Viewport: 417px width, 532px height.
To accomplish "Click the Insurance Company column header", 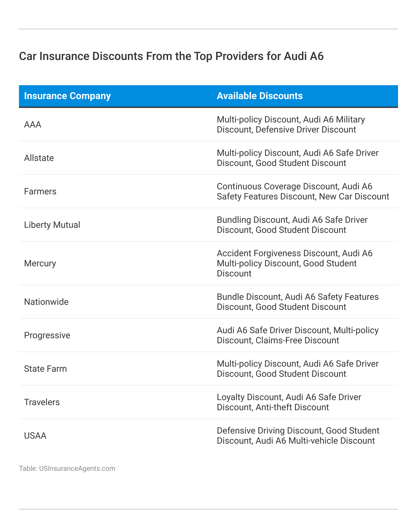I will click(x=67, y=96).
